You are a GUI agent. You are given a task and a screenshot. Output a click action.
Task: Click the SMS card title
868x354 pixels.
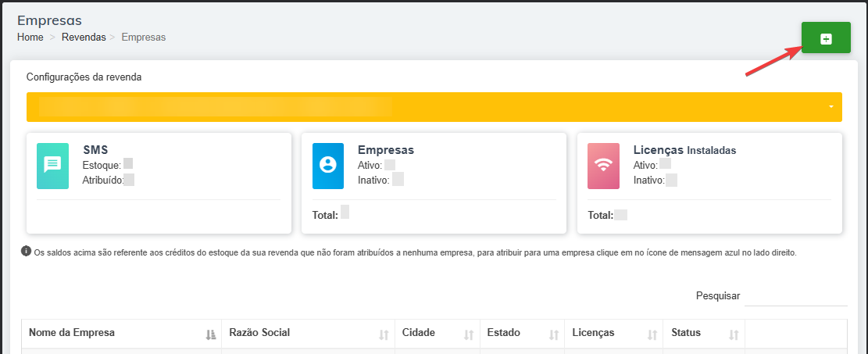[95, 150]
